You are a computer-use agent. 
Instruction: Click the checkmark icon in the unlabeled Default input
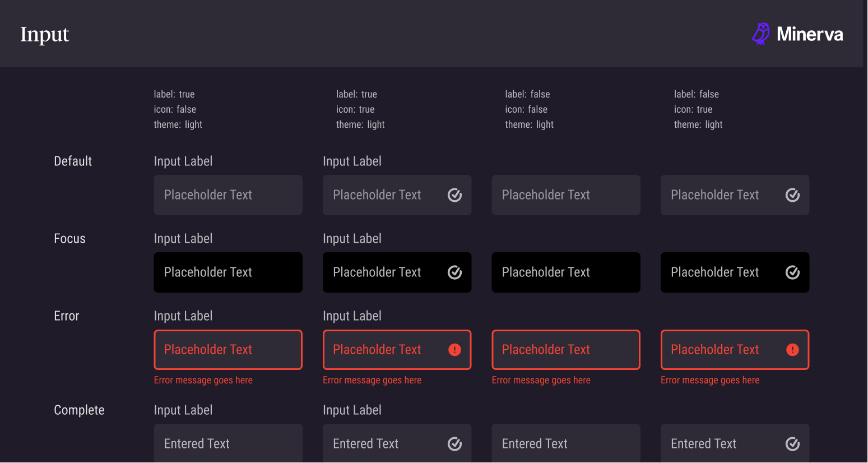coord(792,195)
